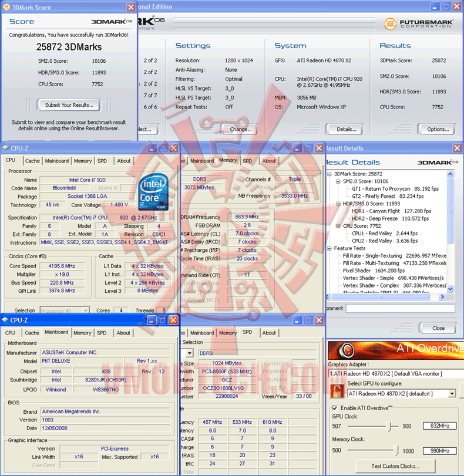464x476 pixels.
Task: Collapse CPU Score tree node
Action: click(x=338, y=226)
